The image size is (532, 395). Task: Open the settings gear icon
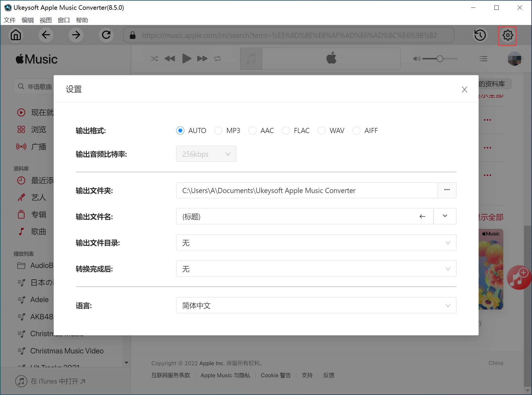pyautogui.click(x=508, y=35)
